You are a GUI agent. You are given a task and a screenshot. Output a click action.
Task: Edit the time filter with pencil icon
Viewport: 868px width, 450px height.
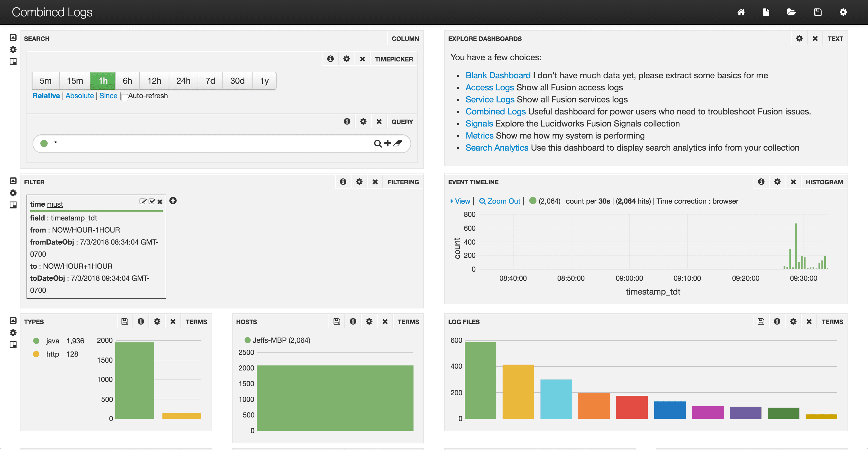point(143,202)
